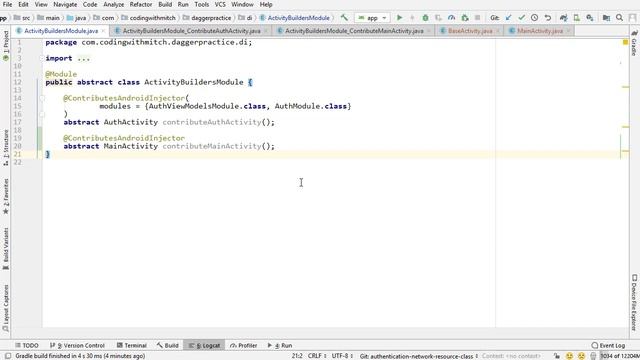This screenshot has height=360, width=640.
Task: Open the Build tool window at bottom
Action: click(167, 345)
